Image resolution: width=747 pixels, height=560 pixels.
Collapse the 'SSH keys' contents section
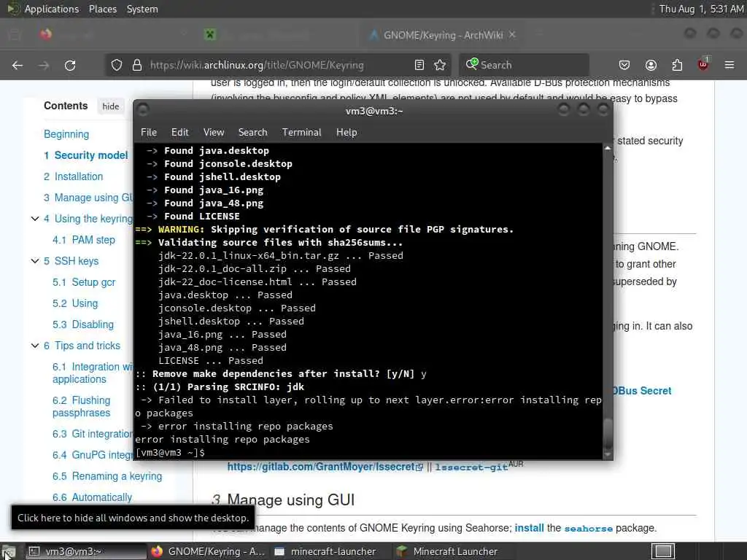point(35,261)
